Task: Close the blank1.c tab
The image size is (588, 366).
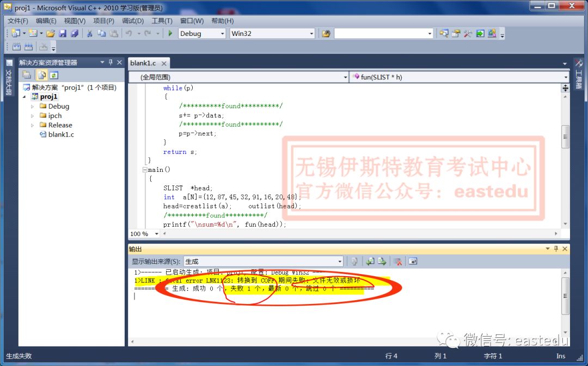Action: 164,63
